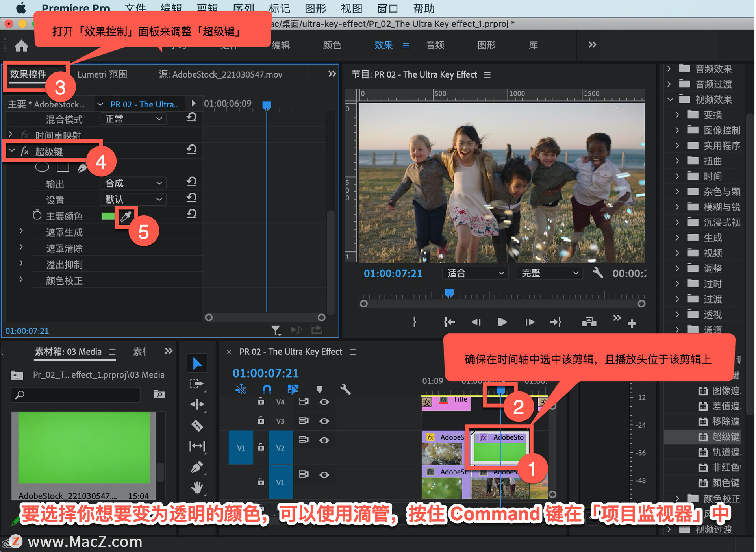Toggle lock on the V4 track
This screenshot has height=552, width=756.
coord(261,401)
